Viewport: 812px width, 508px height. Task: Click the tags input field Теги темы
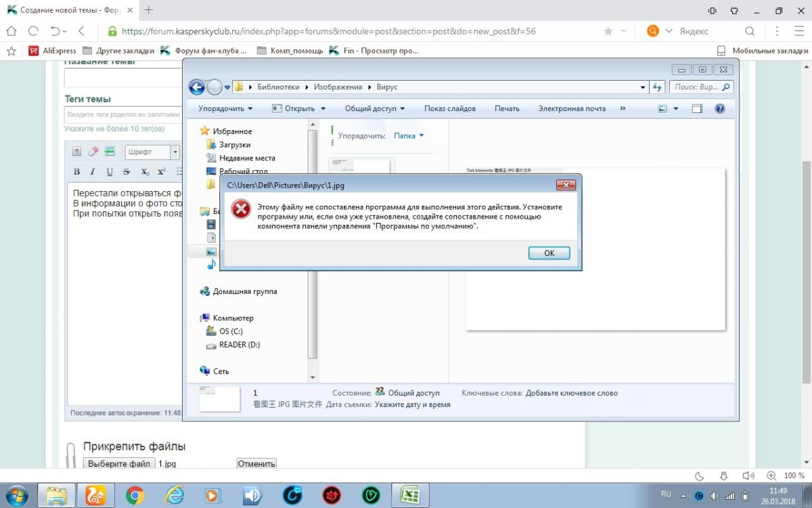(123, 114)
